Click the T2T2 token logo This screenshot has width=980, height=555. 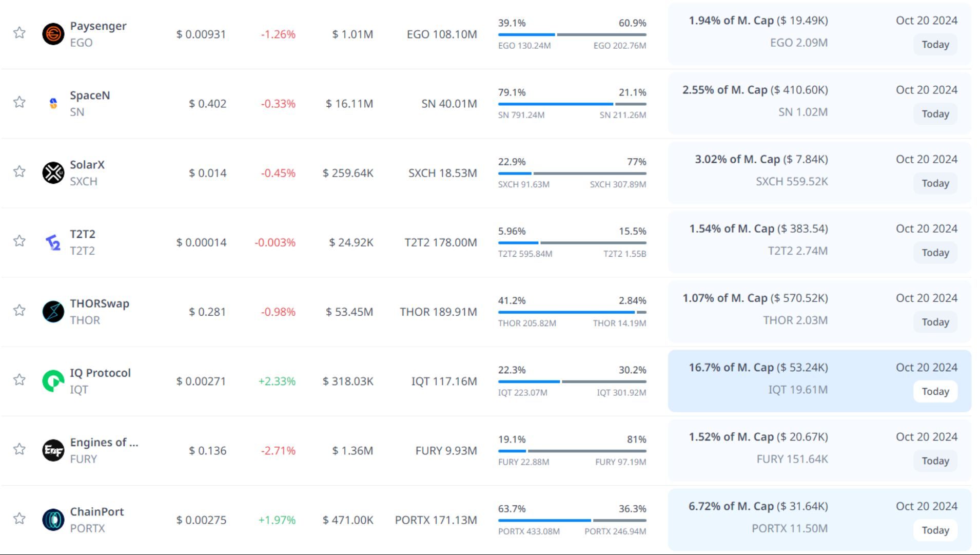tap(53, 242)
